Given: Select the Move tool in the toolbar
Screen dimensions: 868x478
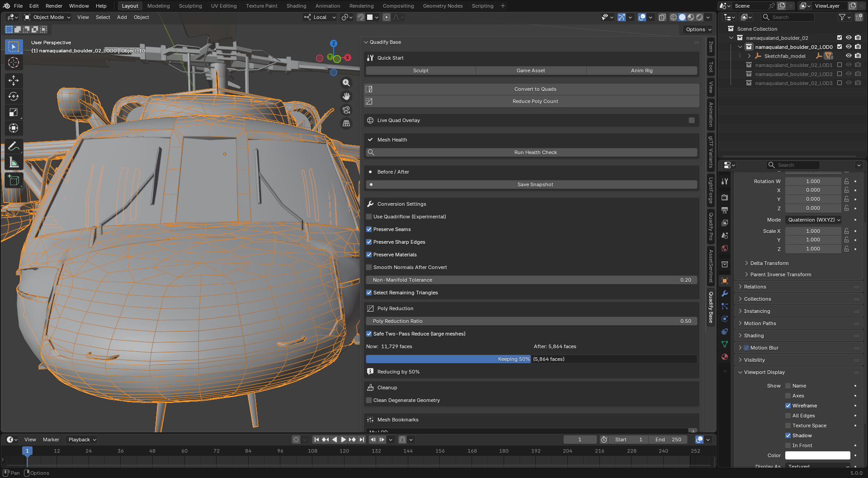Looking at the screenshot, I should click(x=14, y=80).
